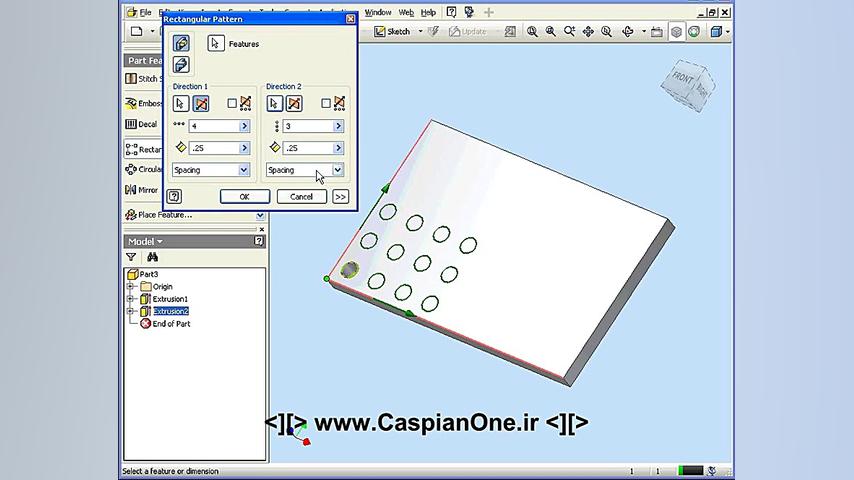Select the Mirror Feature tool
The height and width of the screenshot is (480, 854).
point(142,190)
